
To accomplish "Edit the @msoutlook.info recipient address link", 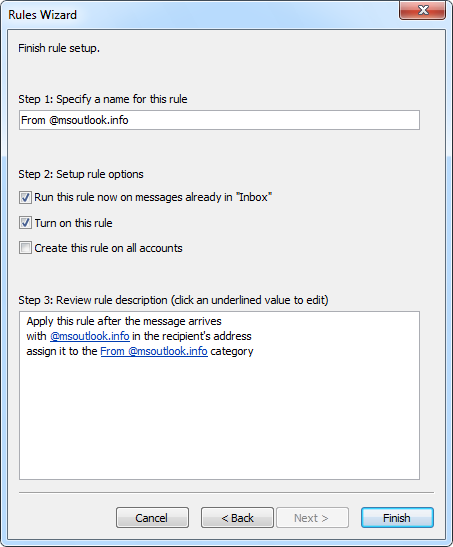I will pyautogui.click(x=90, y=336).
